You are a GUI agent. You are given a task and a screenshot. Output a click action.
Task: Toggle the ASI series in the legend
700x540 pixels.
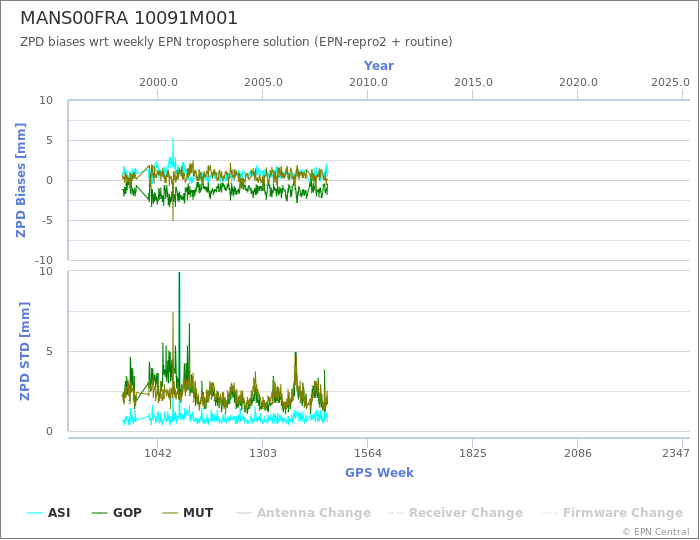[x=49, y=513]
